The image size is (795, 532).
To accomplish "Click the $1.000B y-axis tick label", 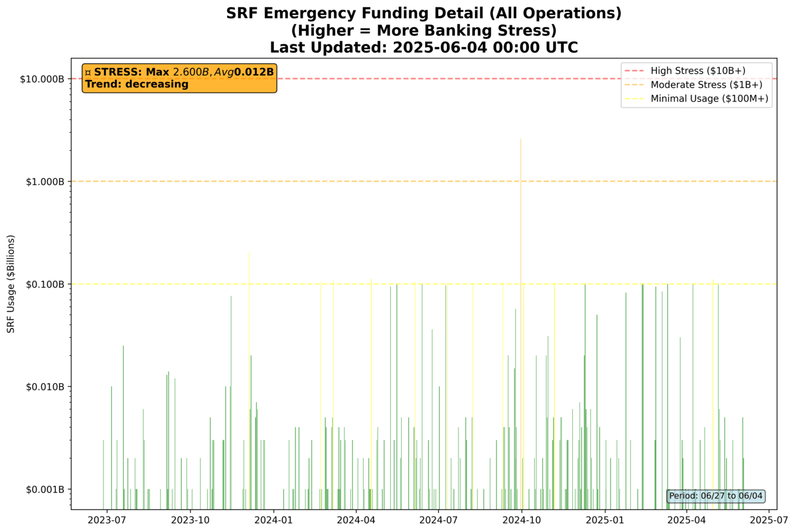I will [x=46, y=181].
